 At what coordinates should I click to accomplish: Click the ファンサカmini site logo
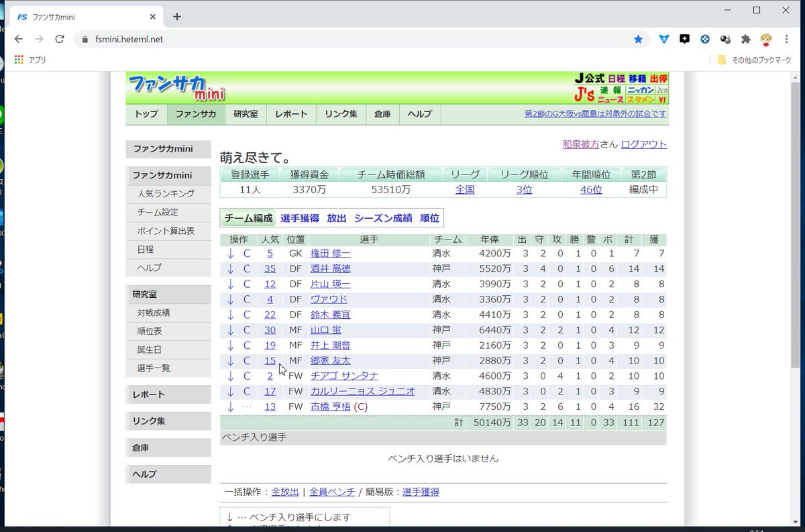(x=176, y=88)
